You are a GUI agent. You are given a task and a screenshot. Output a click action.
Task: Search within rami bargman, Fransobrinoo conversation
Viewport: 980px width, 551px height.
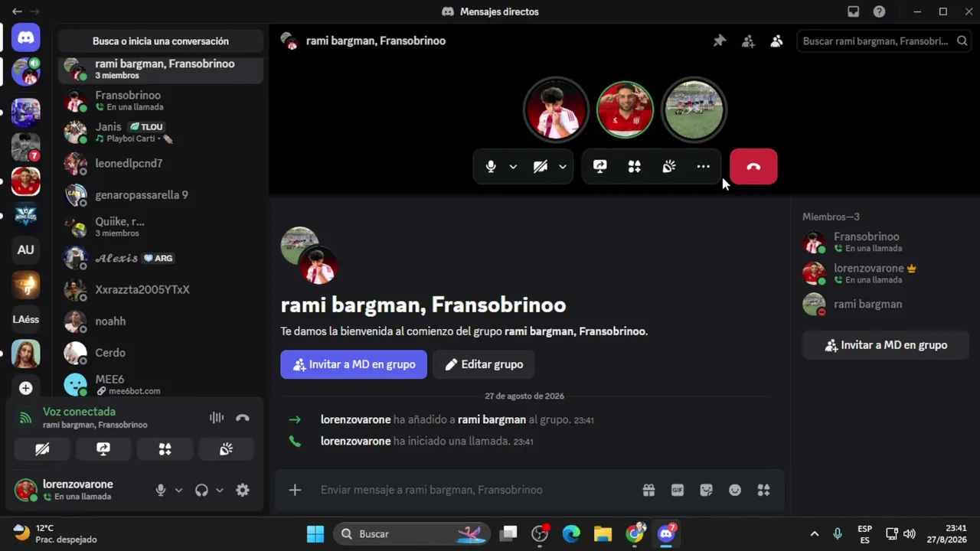tap(885, 41)
